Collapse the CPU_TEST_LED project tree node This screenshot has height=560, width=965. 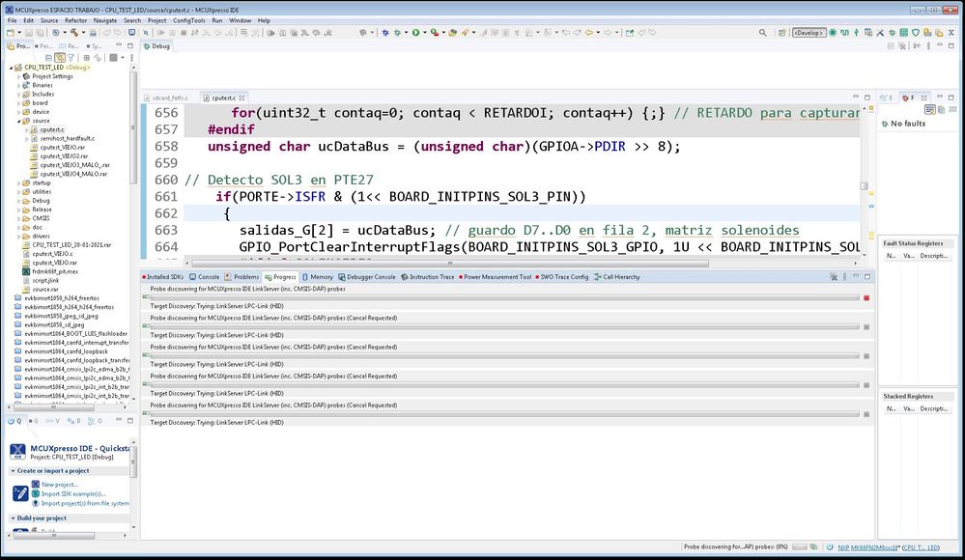click(x=11, y=68)
